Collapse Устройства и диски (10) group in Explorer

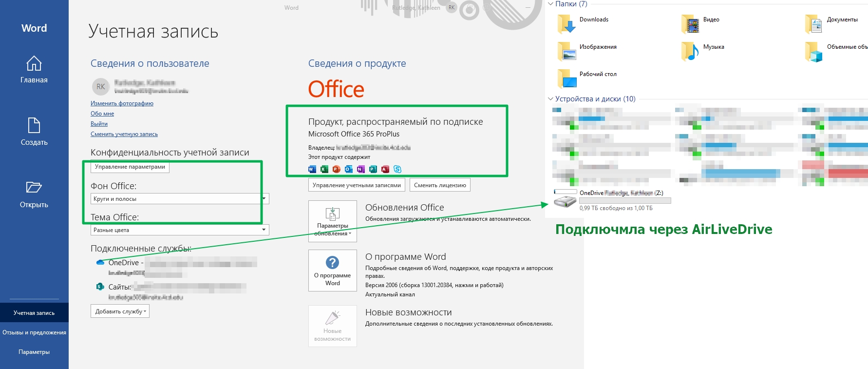click(x=551, y=99)
